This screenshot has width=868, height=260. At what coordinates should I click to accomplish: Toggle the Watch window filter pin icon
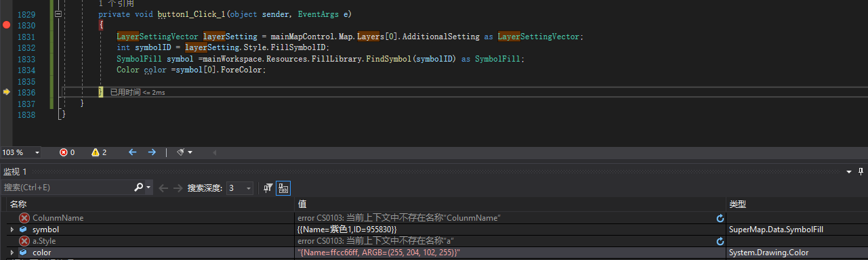point(268,188)
